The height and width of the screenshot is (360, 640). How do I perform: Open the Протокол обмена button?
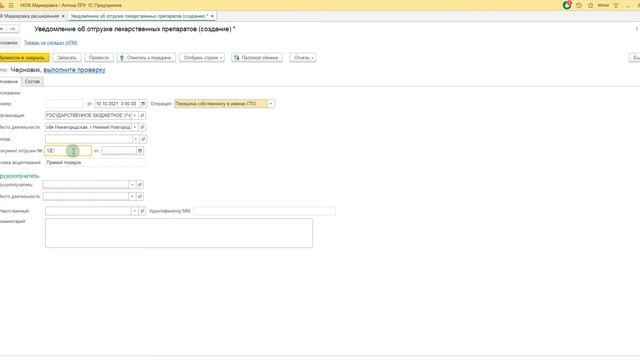pos(257,58)
